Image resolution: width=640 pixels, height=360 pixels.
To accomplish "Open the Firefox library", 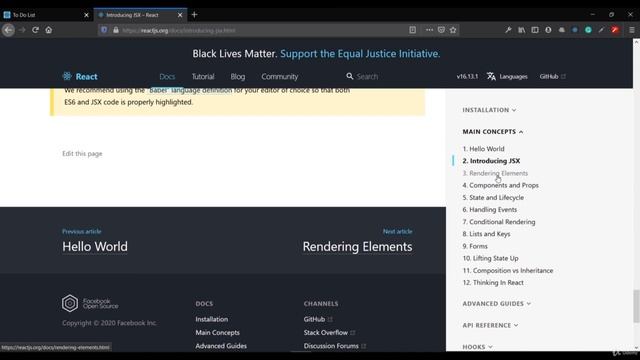I will pos(522,30).
